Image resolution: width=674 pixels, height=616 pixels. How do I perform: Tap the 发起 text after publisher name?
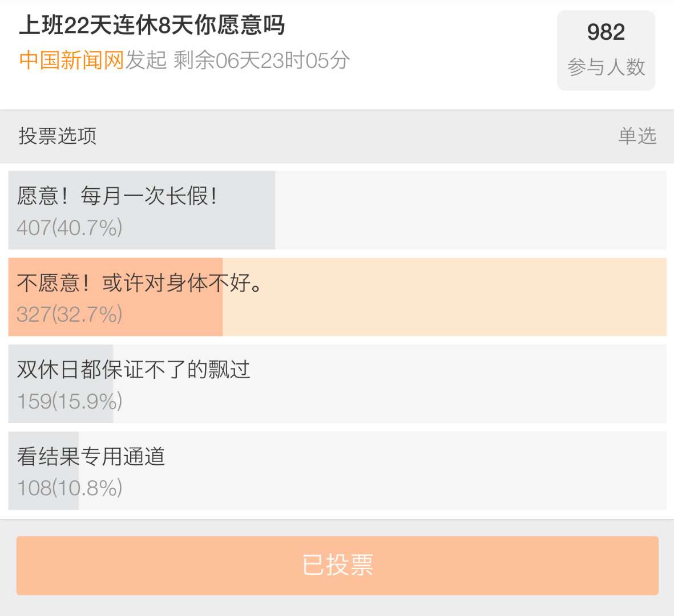(146, 60)
